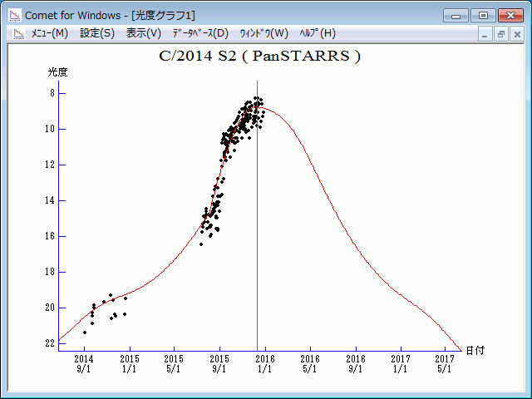Click the magnitude 18 axis label
Viewport: 532px width, 399px height.
(x=50, y=272)
